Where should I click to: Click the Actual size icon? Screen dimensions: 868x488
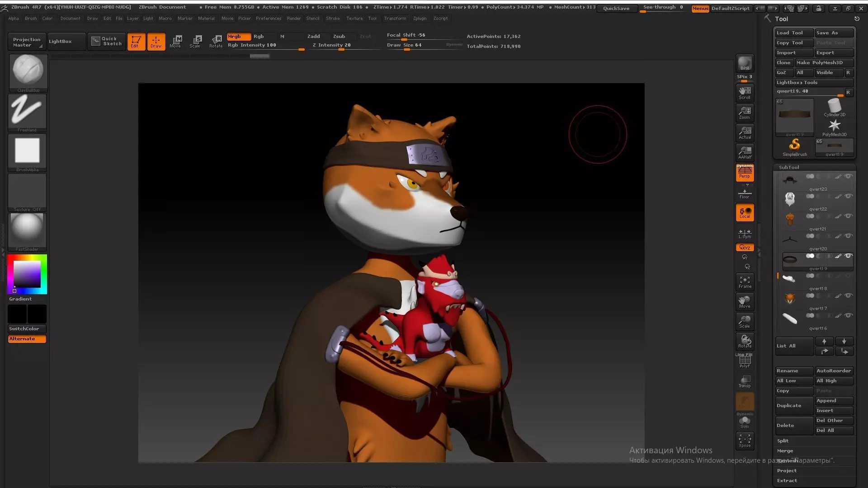pos(745,132)
